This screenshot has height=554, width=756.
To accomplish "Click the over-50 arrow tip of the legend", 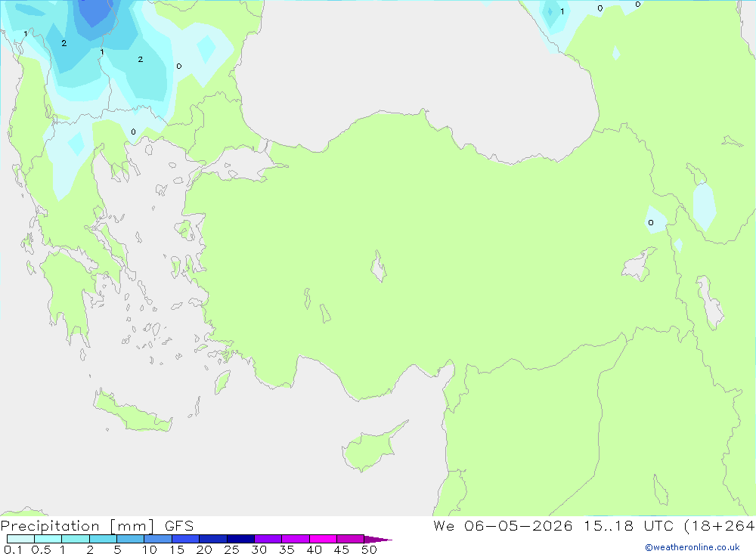I will pyautogui.click(x=378, y=539).
